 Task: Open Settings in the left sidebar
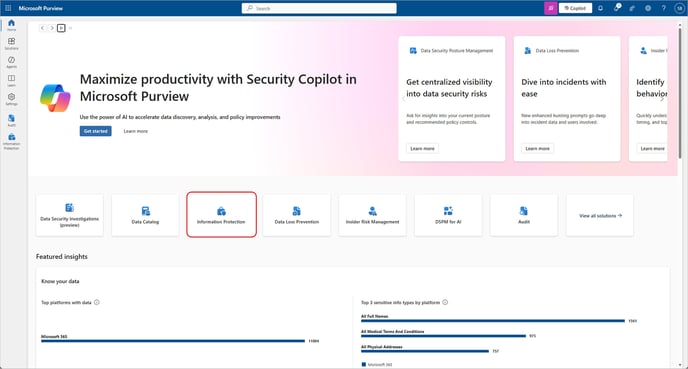pyautogui.click(x=11, y=99)
